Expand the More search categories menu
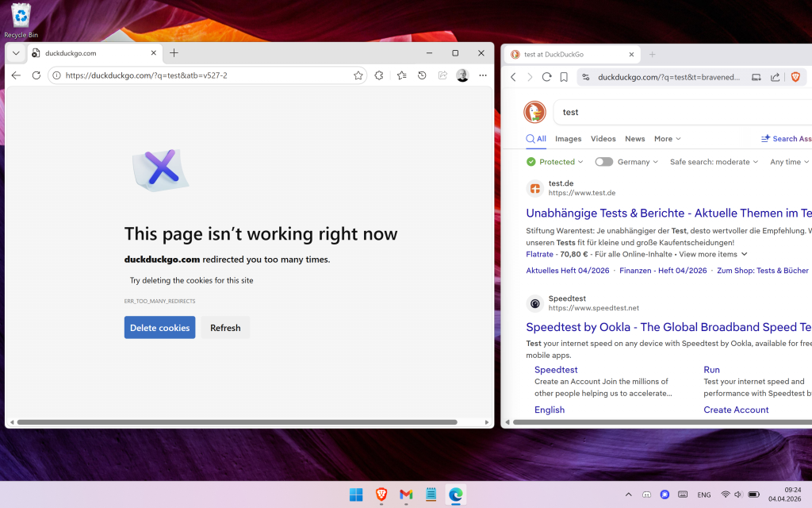Image resolution: width=812 pixels, height=508 pixels. click(667, 139)
